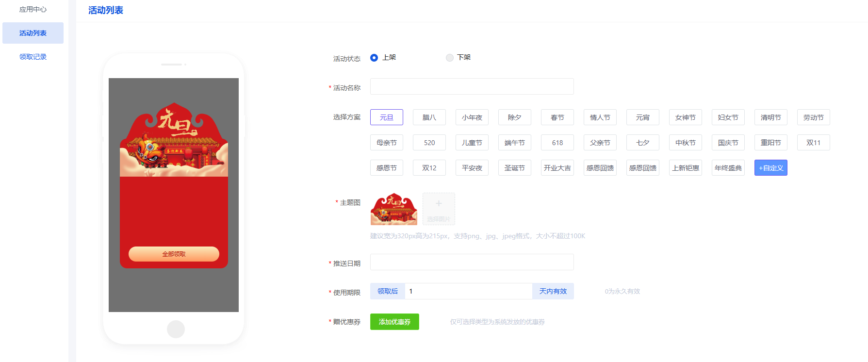Image resolution: width=868 pixels, height=362 pixels.
Task: Pick the 圣诞节 scheme option
Action: click(x=514, y=168)
